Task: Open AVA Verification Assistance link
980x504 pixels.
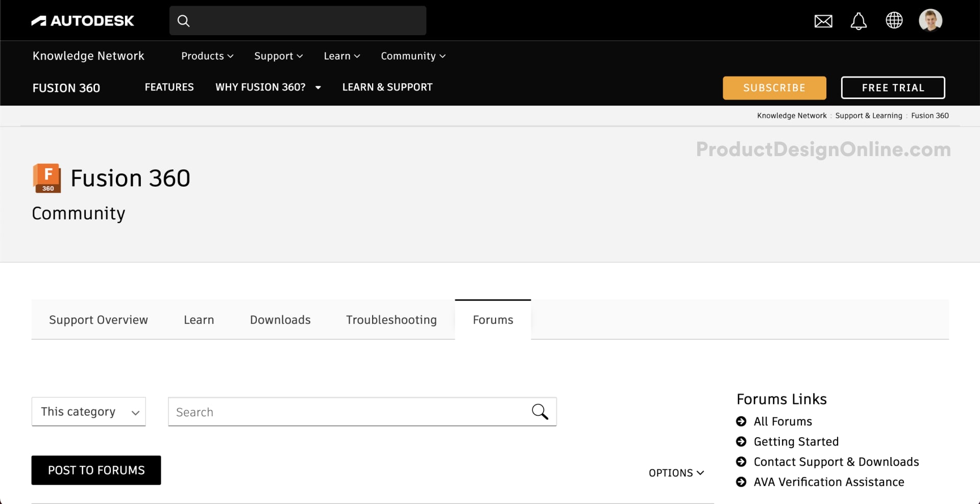Action: [x=829, y=482]
